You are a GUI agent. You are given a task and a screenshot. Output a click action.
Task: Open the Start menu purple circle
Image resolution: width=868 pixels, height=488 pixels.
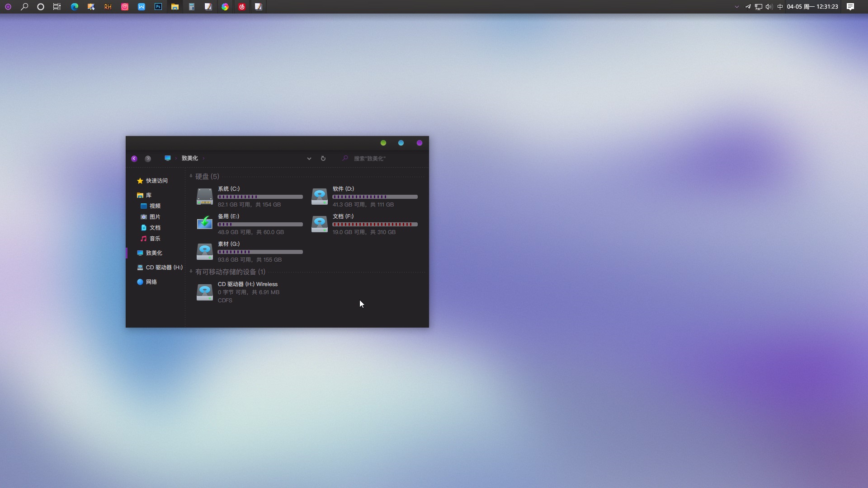[x=8, y=7]
